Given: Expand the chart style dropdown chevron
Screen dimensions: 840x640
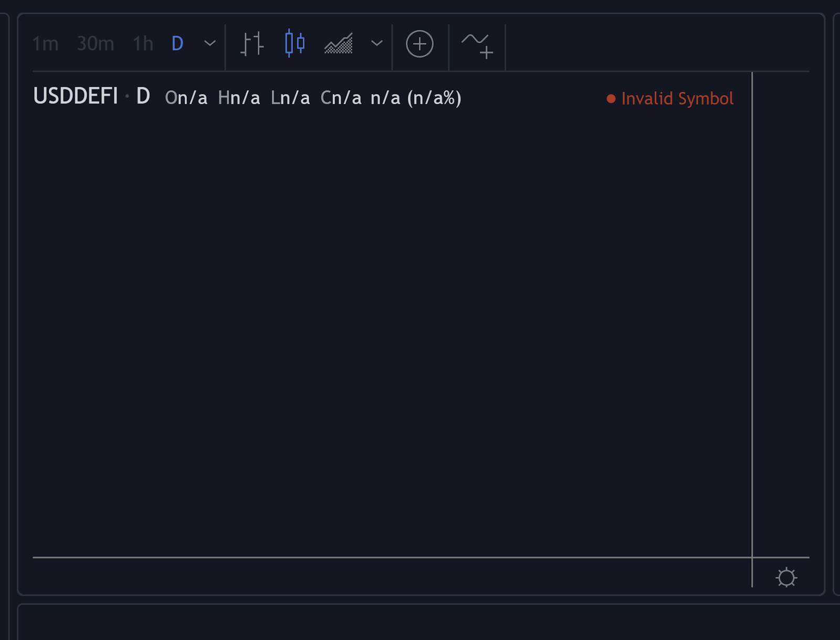Looking at the screenshot, I should click(377, 43).
